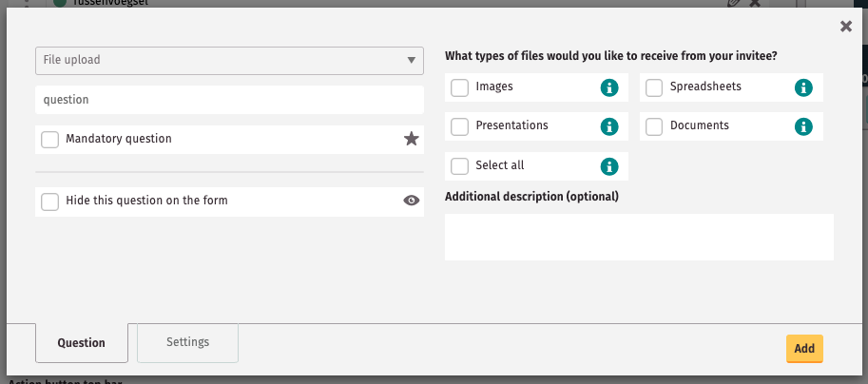868x384 pixels.
Task: Toggle the Select all checkbox
Action: click(459, 166)
